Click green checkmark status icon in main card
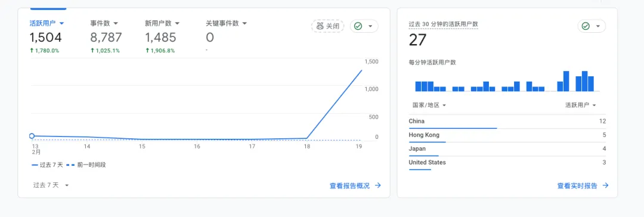Image resolution: width=644 pixels, height=217 pixels. click(x=358, y=26)
